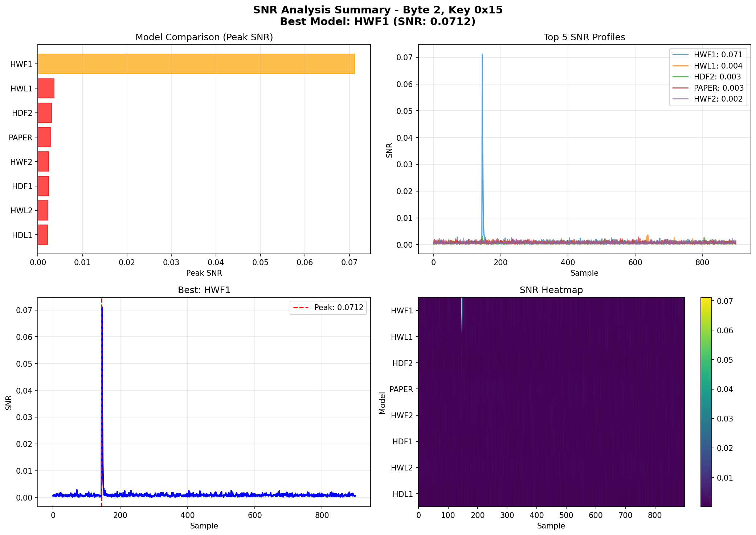Click HDF2 green legend entry

pos(717,77)
